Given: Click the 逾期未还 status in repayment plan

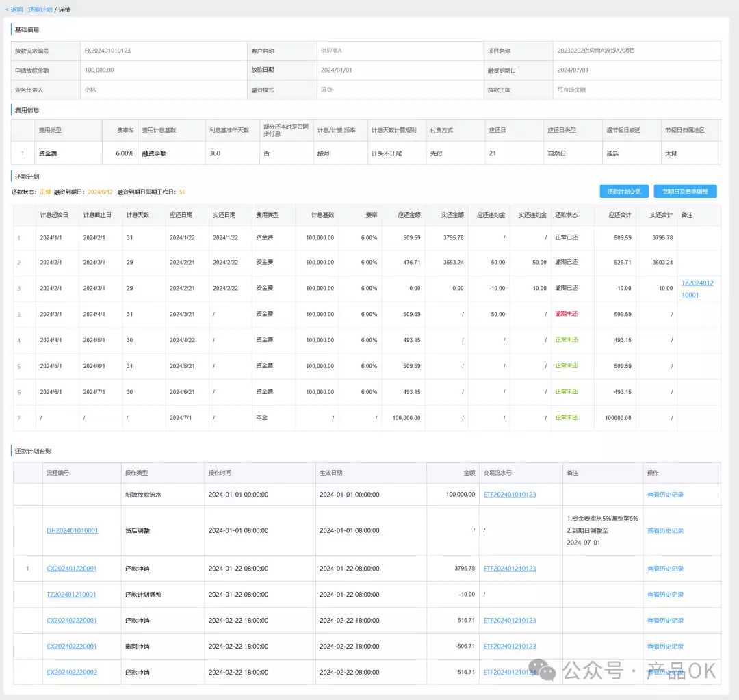Looking at the screenshot, I should (x=566, y=314).
